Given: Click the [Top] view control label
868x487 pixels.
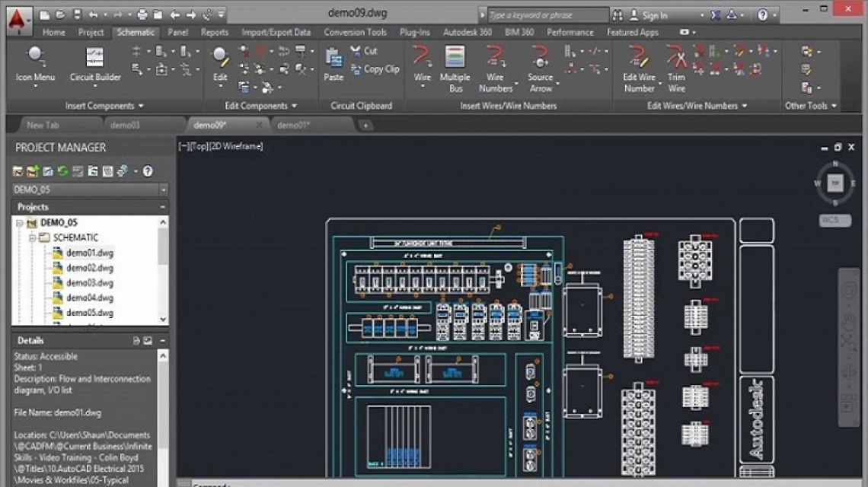Looking at the screenshot, I should click(x=199, y=146).
